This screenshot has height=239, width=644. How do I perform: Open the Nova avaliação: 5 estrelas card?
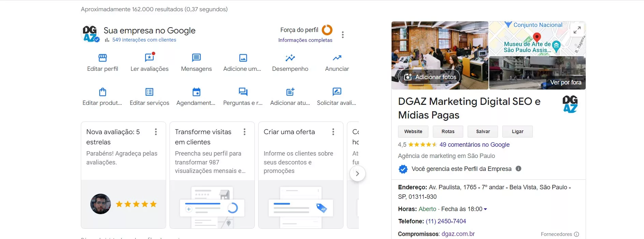123,175
